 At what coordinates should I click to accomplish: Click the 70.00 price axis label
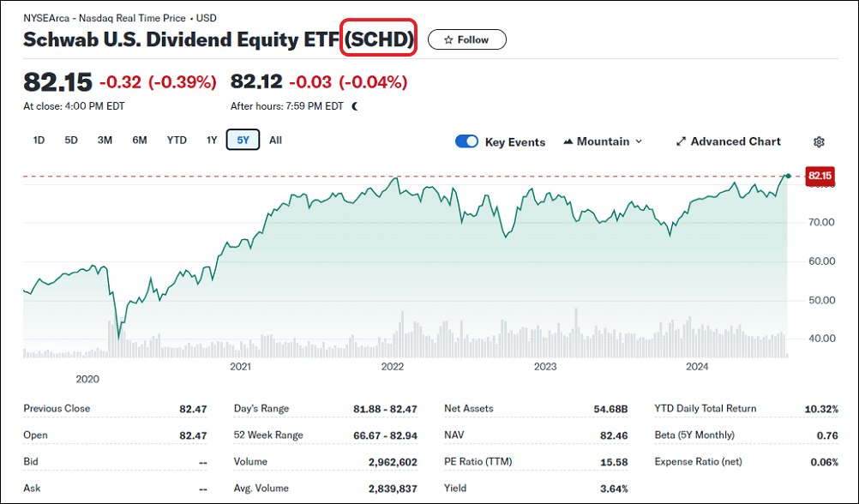click(x=820, y=222)
